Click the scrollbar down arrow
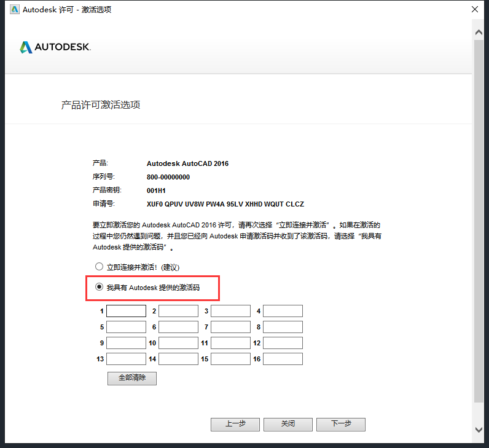This screenshot has width=489, height=448. (479, 430)
